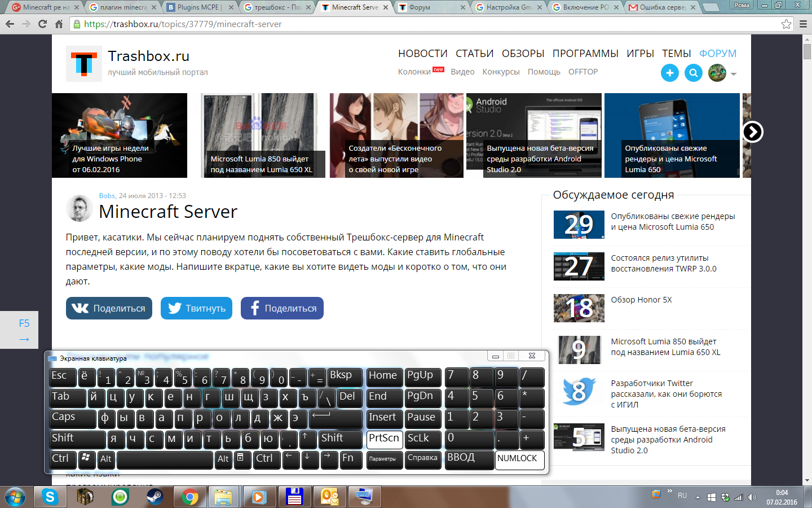Open Lumia 650 renders carousel card
This screenshot has width=812, height=508.
click(672, 135)
